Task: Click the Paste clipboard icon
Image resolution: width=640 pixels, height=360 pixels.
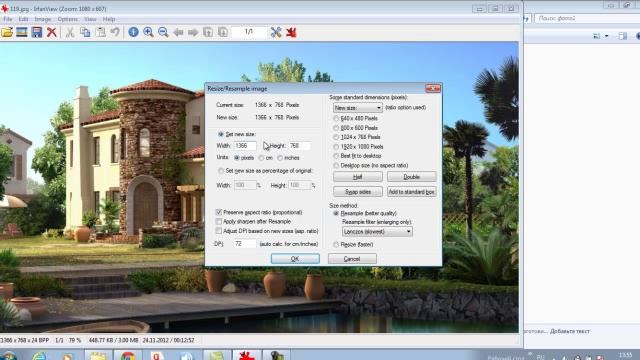Action: point(100,32)
